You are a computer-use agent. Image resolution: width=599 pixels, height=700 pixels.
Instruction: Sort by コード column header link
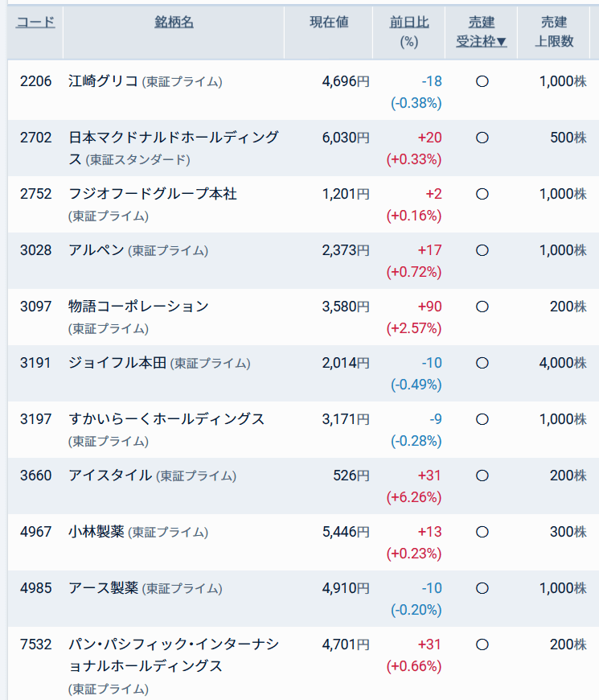[35, 22]
